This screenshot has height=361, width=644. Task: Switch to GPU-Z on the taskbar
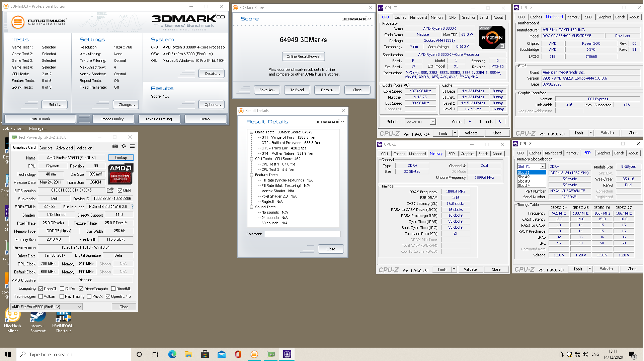[271, 354]
